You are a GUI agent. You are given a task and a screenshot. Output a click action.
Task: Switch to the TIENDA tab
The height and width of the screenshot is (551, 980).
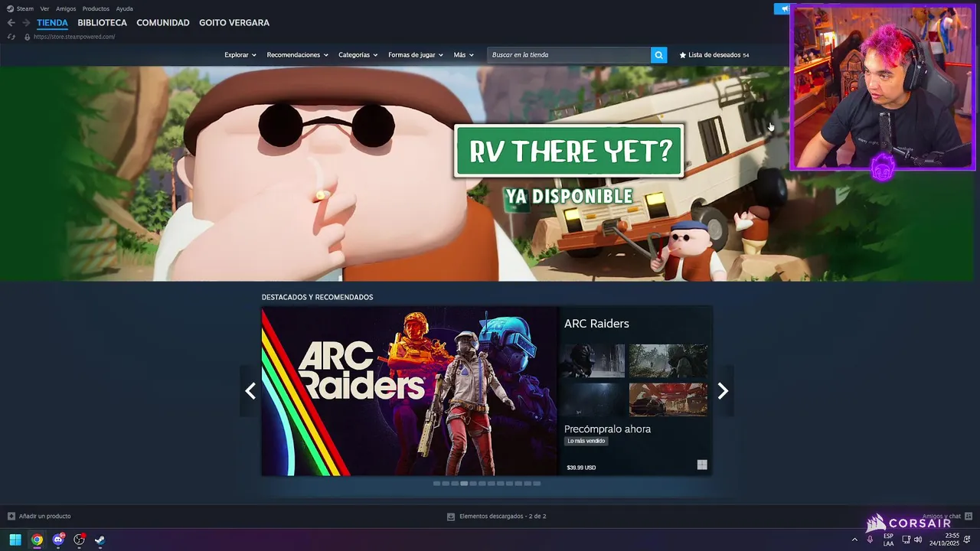(x=52, y=23)
